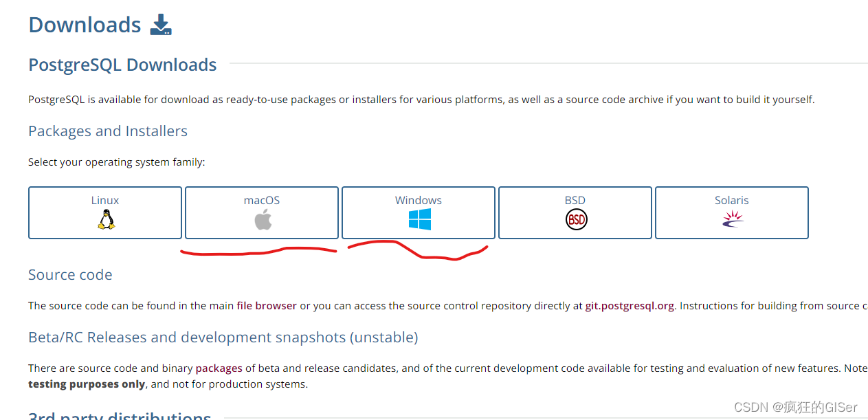Select the Apple logo under macOS
Image resolution: width=868 pixels, height=420 pixels.
click(x=263, y=220)
